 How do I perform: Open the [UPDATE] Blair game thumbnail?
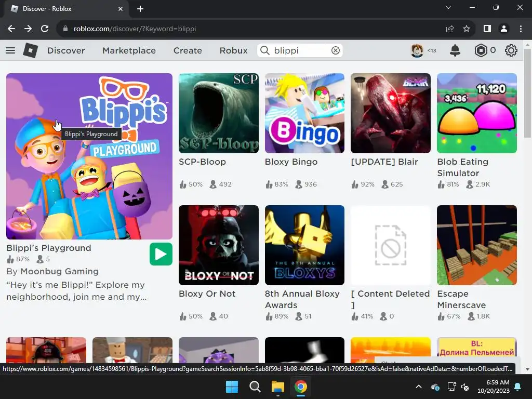pos(391,113)
